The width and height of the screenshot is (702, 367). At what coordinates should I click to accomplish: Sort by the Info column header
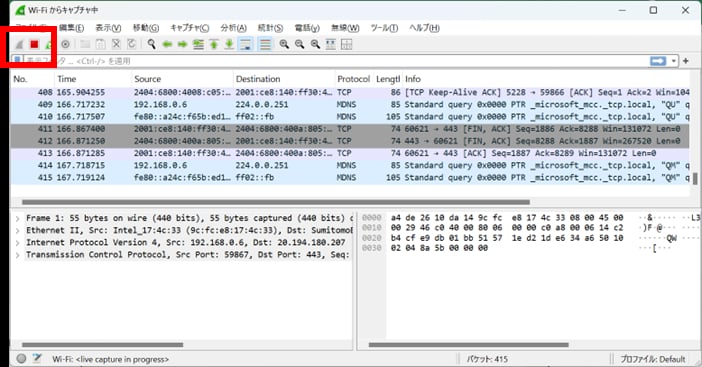coord(546,79)
